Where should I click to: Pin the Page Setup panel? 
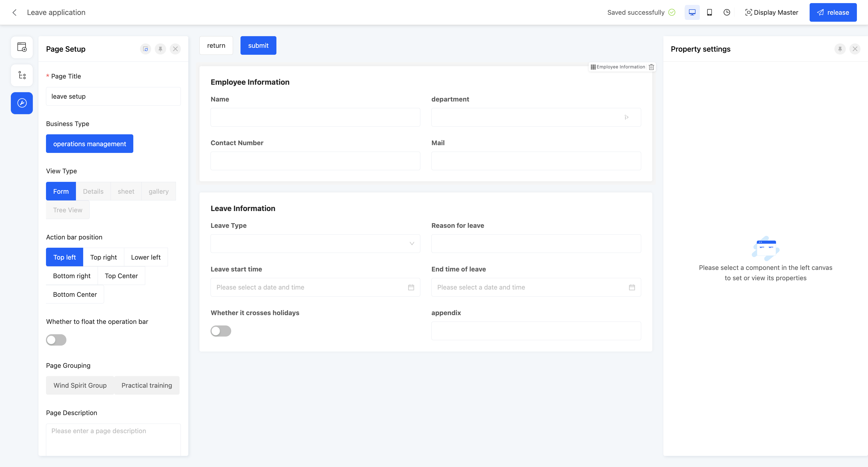[160, 49]
